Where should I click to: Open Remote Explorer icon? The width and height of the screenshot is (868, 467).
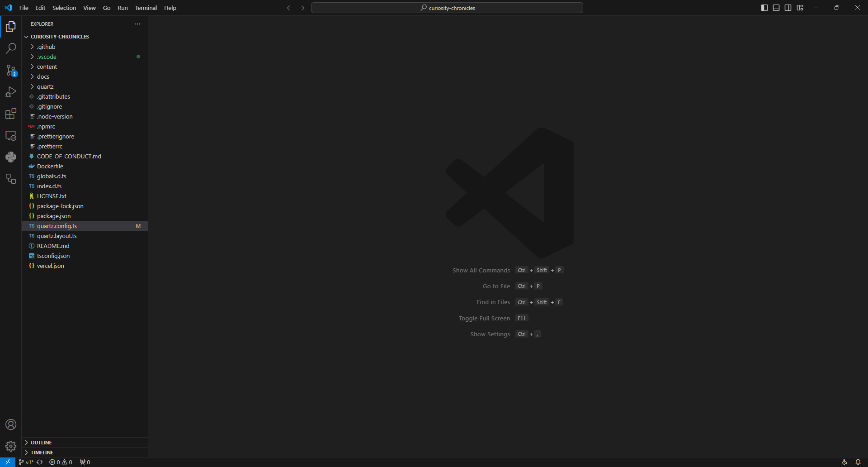tap(11, 135)
